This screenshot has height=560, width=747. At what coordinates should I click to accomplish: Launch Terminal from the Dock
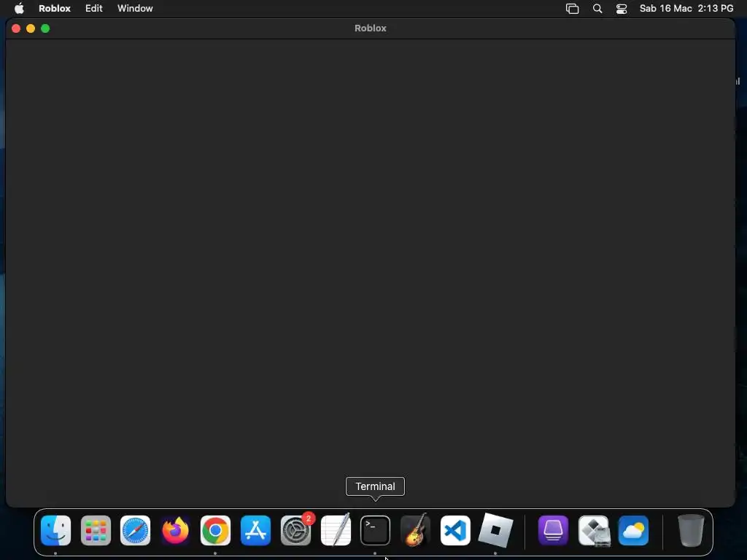tap(376, 531)
